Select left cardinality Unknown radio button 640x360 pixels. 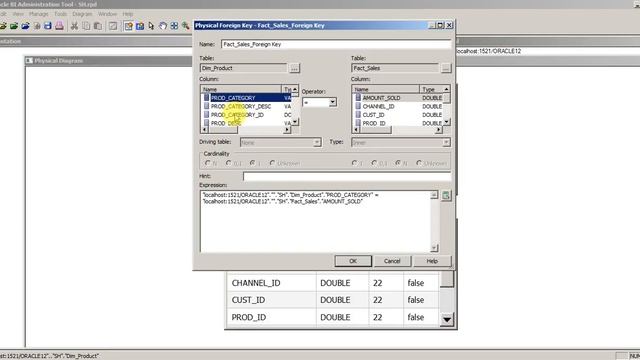click(272, 163)
